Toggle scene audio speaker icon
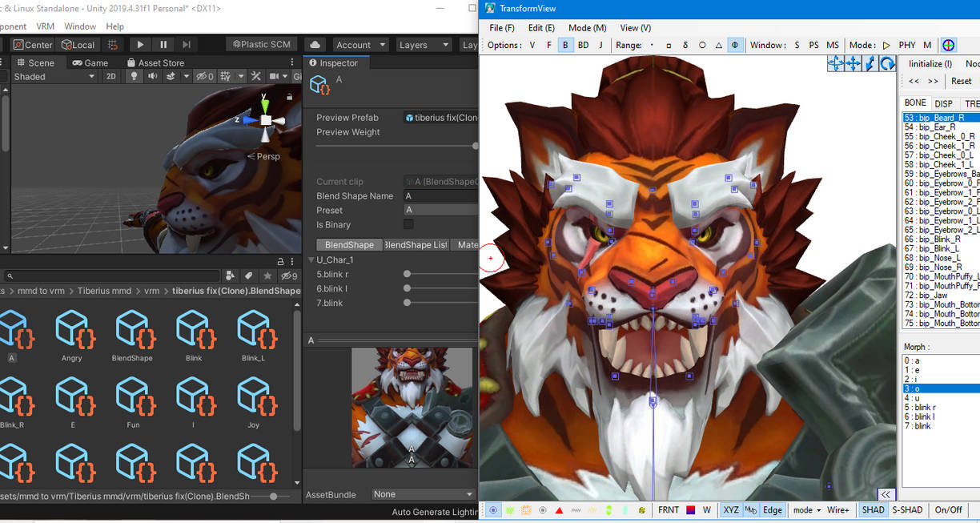Image resolution: width=980 pixels, height=523 pixels. pyautogui.click(x=153, y=76)
